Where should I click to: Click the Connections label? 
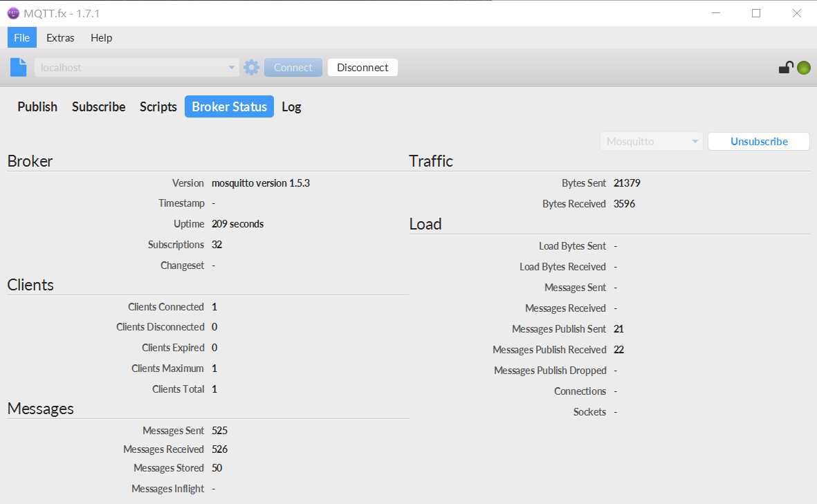click(x=580, y=391)
